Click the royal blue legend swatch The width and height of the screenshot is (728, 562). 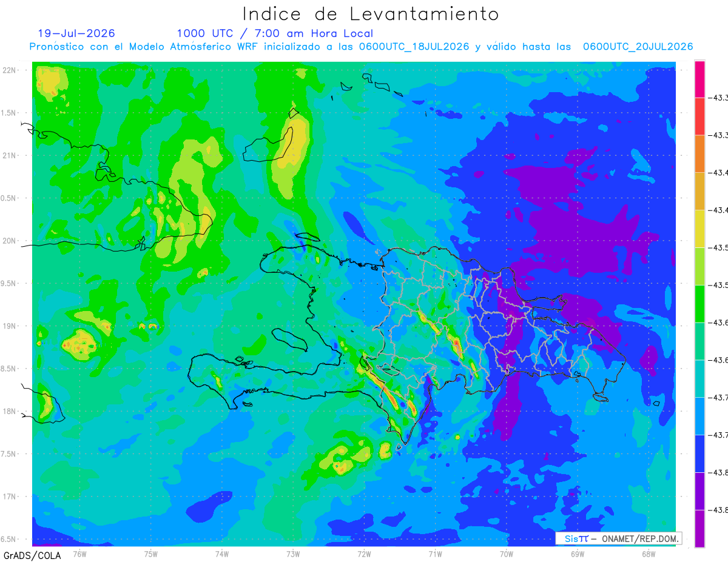(x=699, y=453)
